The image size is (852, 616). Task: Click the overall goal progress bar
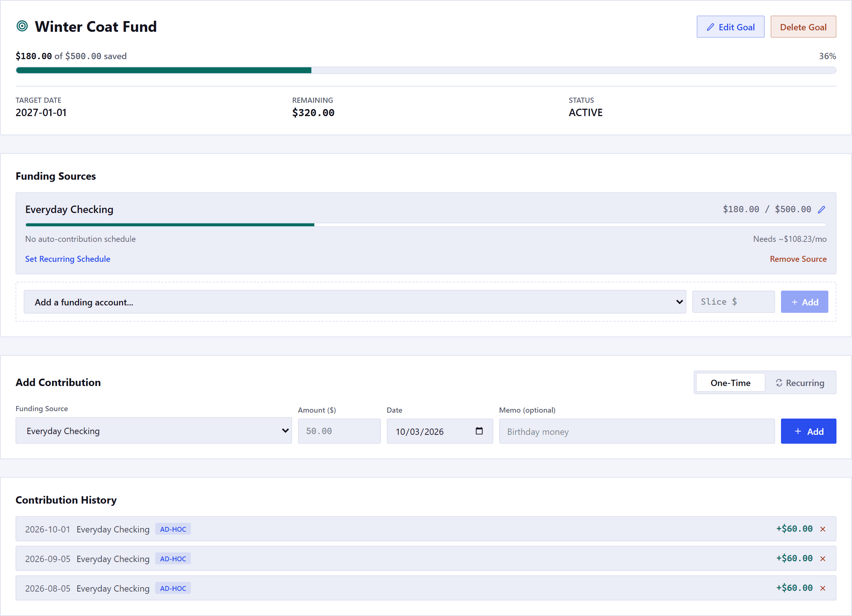point(426,71)
